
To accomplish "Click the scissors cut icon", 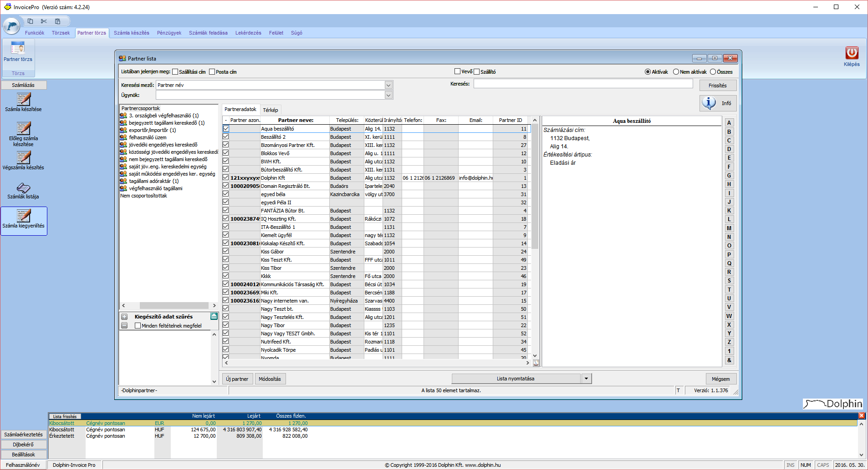I will point(44,21).
